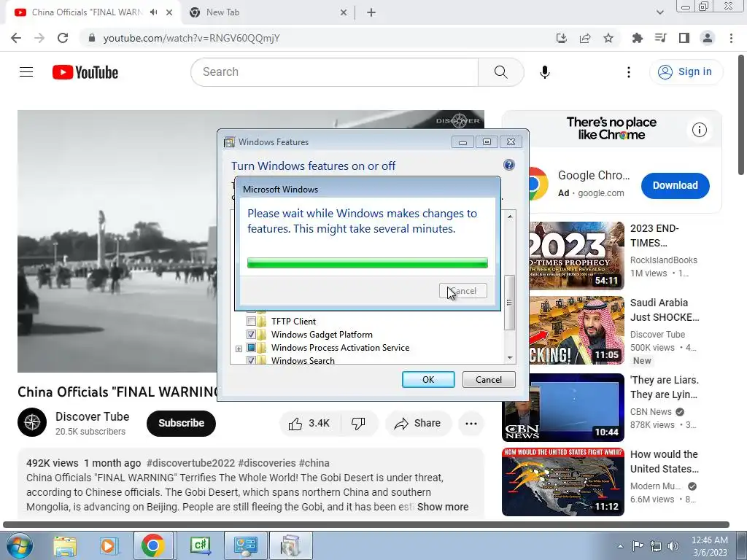Click the YouTube search magnifier button
Viewport: 747px width, 560px height.
[x=500, y=72]
